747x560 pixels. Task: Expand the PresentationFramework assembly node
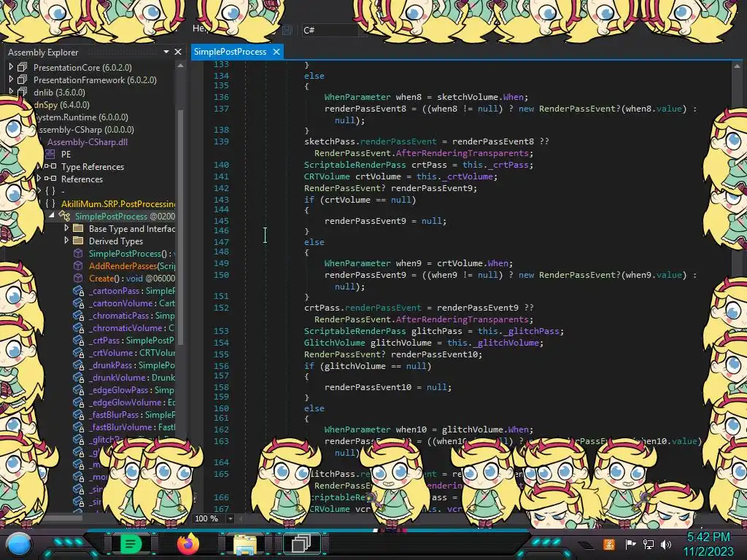tap(11, 79)
